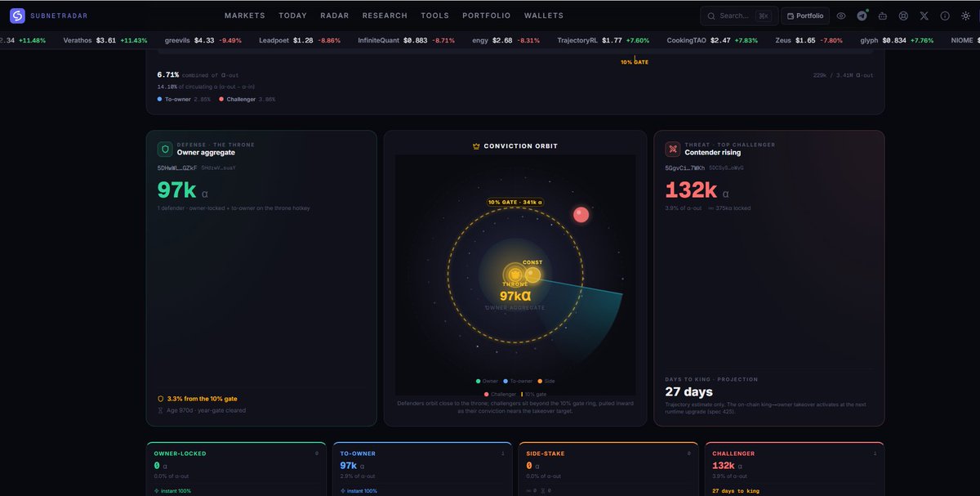Click owner address 5DHwWL…GZkF
The width and height of the screenshot is (980, 496).
coord(177,168)
